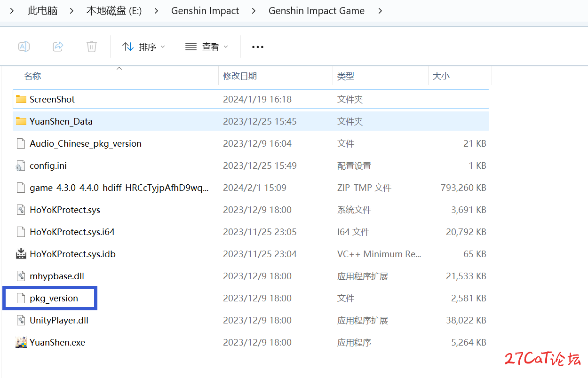Click the ScreenShot folder icon
The height and width of the screenshot is (378, 588).
[x=21, y=99]
